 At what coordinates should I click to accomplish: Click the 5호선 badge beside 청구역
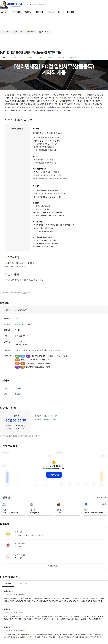pos(17,367)
